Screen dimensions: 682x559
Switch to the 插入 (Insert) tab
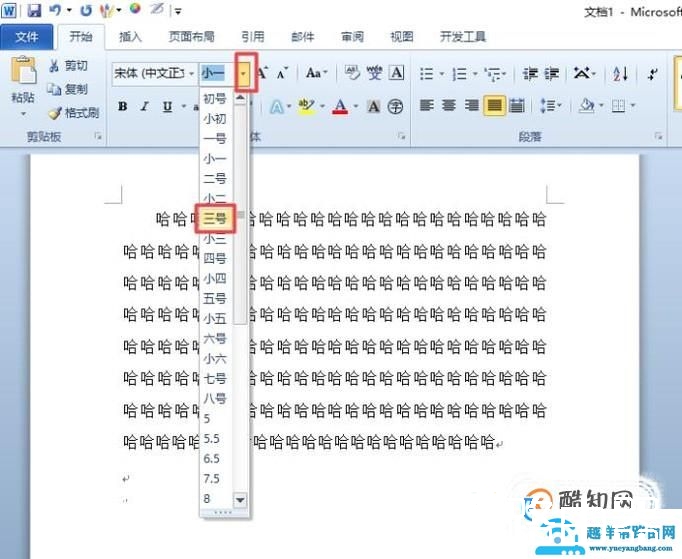[x=130, y=37]
